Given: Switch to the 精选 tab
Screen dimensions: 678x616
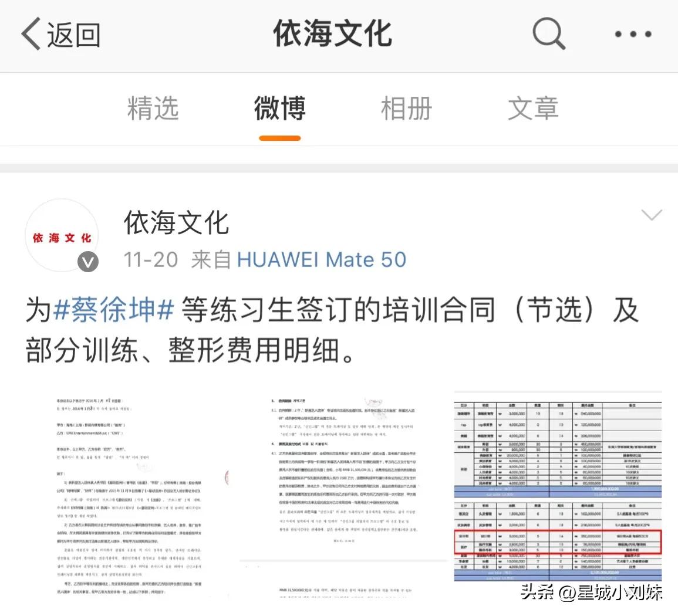Looking at the screenshot, I should (x=153, y=109).
